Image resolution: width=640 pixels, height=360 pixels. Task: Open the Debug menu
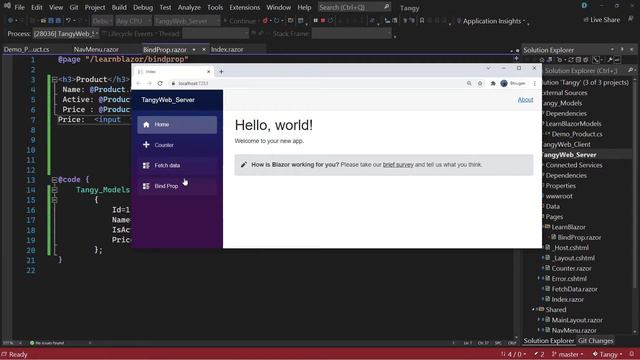[x=142, y=7]
